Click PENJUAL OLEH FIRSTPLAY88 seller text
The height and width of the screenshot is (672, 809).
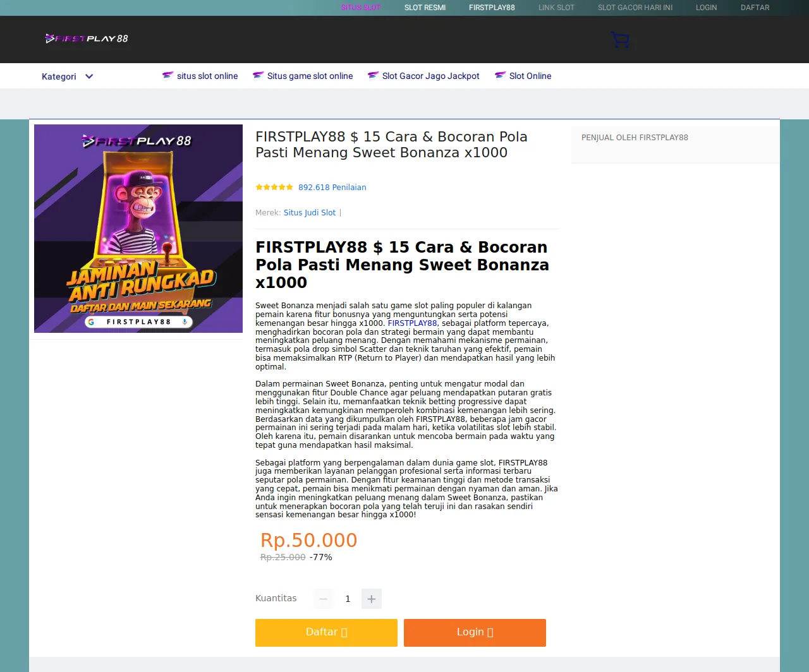[x=635, y=138]
